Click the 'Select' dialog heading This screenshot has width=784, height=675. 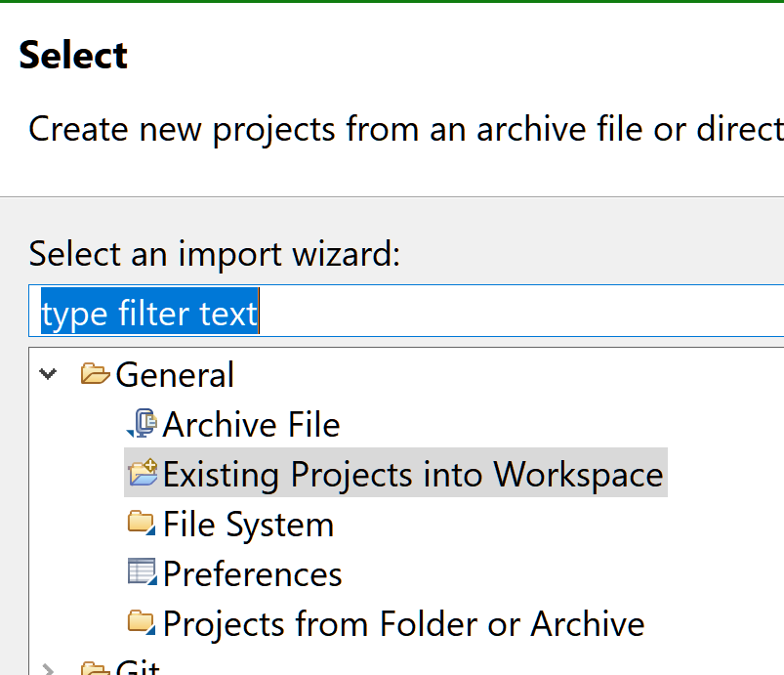(73, 55)
